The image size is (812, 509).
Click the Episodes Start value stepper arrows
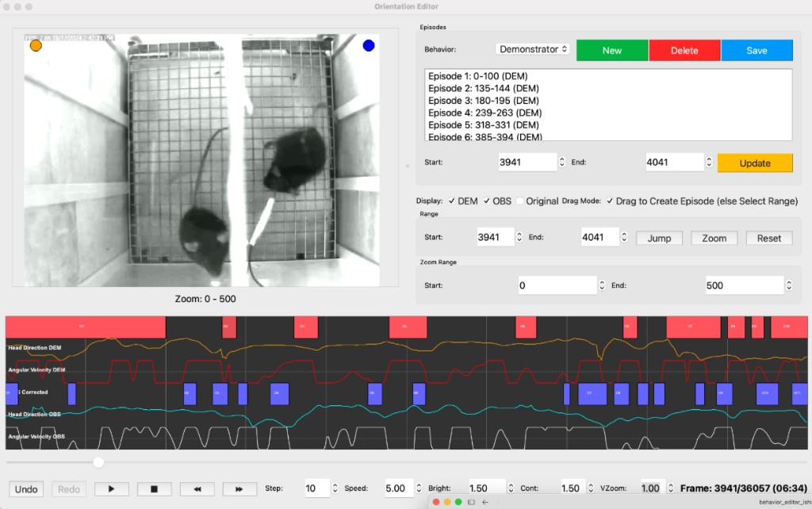[x=562, y=162]
